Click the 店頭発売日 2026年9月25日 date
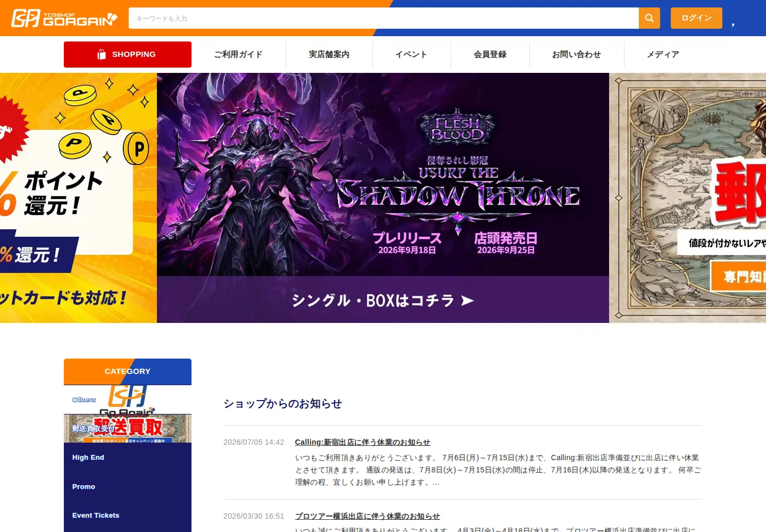The width and height of the screenshot is (766, 532). click(506, 243)
